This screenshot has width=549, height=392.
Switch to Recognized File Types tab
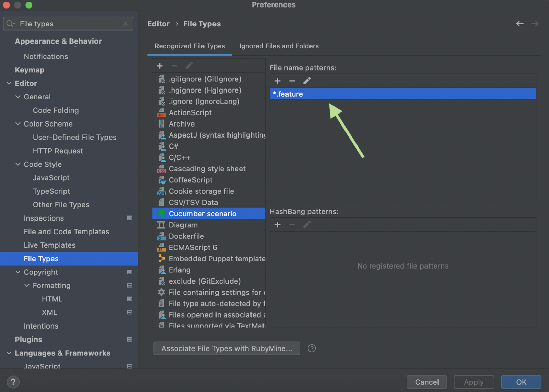point(190,46)
